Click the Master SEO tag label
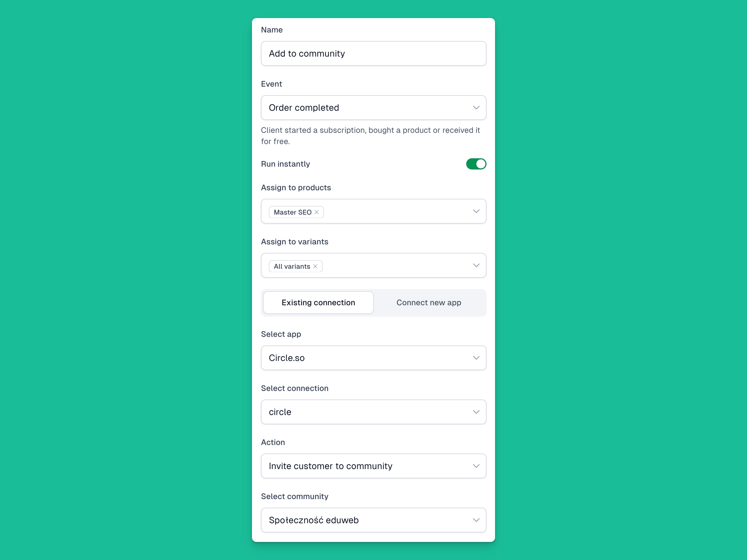The image size is (747, 560). click(x=293, y=212)
